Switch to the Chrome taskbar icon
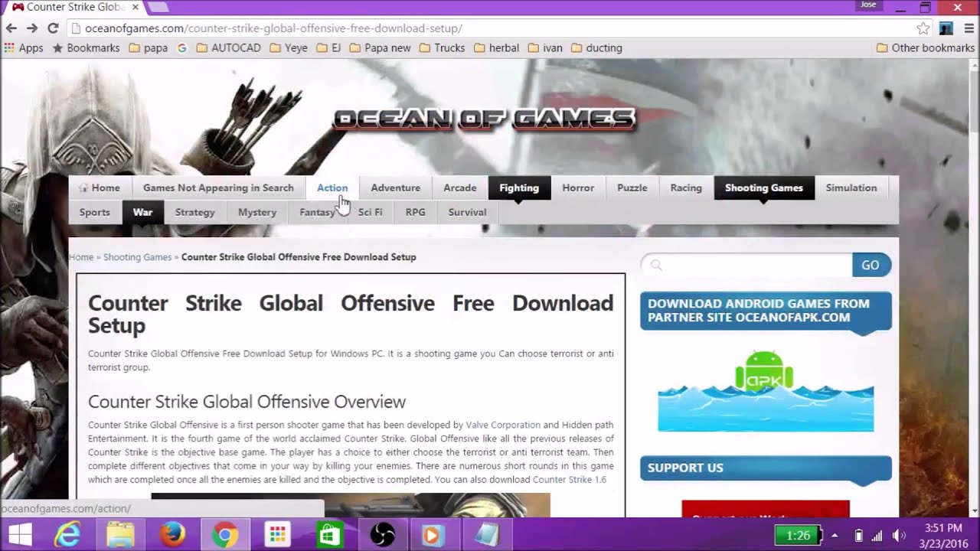The height and width of the screenshot is (551, 980). pyautogui.click(x=224, y=534)
